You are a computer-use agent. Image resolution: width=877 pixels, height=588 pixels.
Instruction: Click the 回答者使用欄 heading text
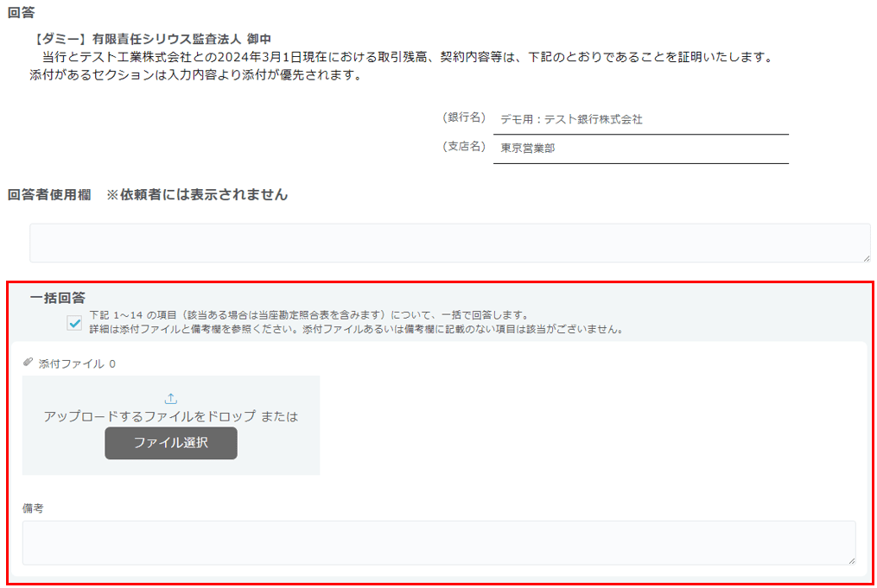[49, 195]
